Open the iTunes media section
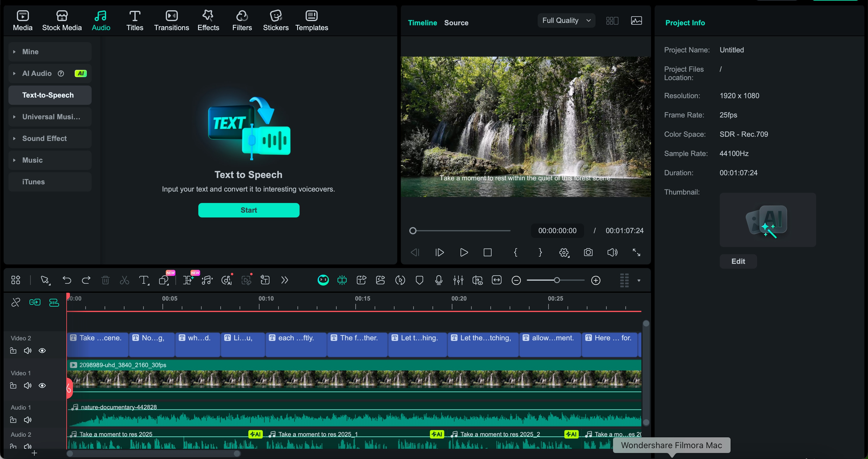This screenshot has width=868, height=459. pos(49,182)
